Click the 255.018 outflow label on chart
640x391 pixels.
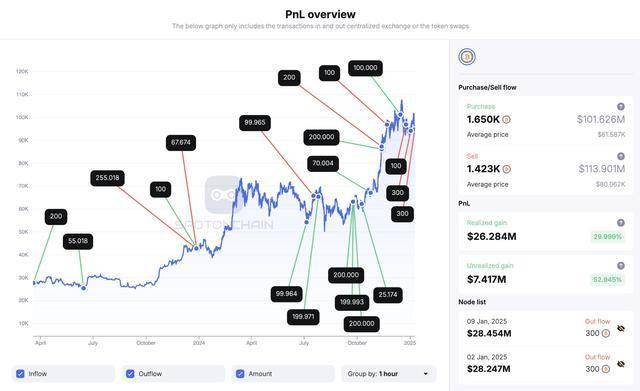click(x=107, y=178)
